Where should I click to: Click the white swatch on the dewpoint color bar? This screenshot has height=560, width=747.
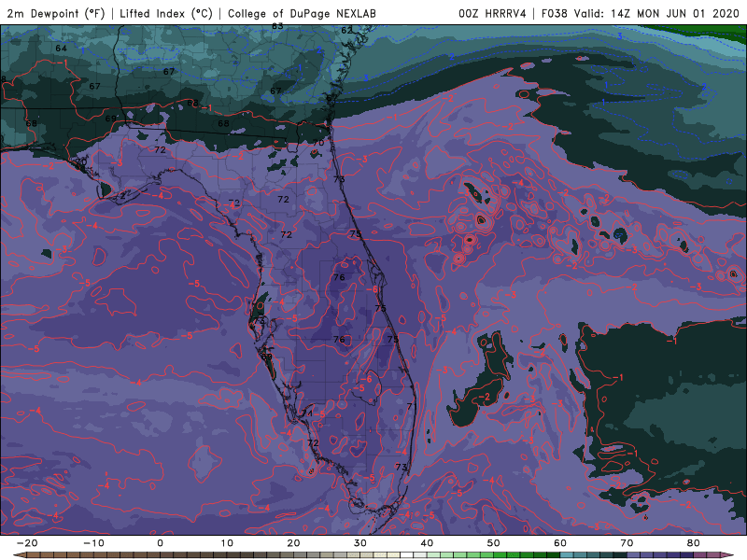[406, 555]
